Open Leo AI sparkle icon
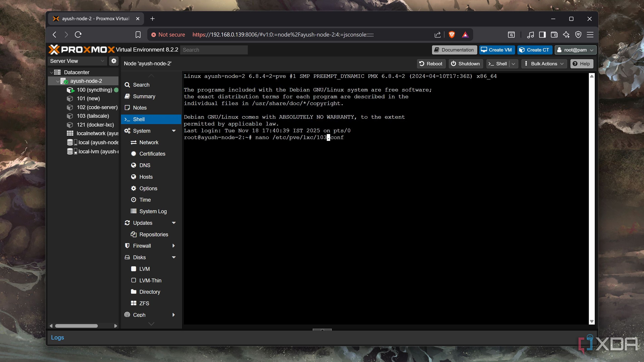 click(566, 35)
